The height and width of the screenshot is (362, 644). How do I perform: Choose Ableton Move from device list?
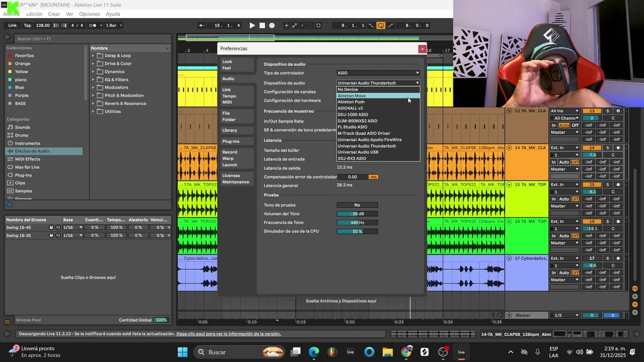pos(378,96)
